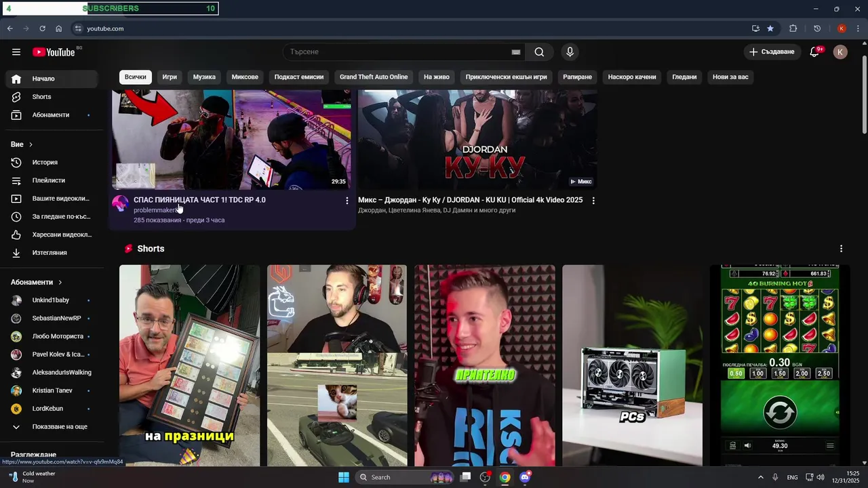Open Kristian Tanev subscription

[x=52, y=390]
